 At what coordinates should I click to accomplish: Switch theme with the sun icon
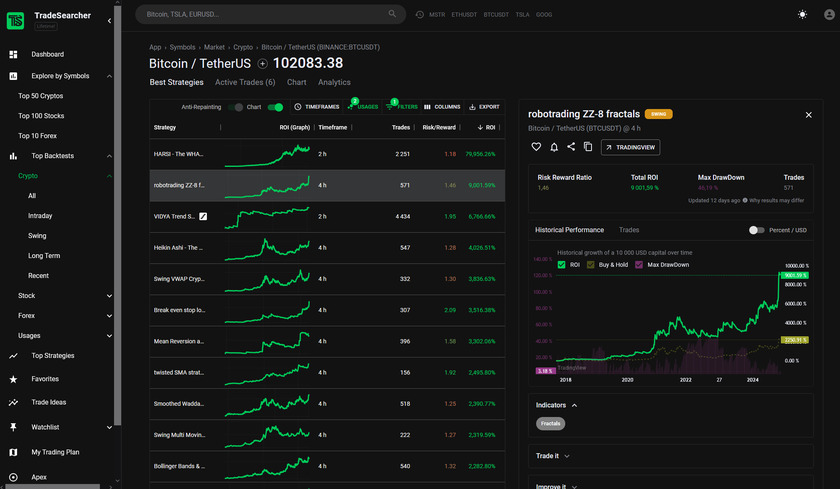click(x=802, y=14)
